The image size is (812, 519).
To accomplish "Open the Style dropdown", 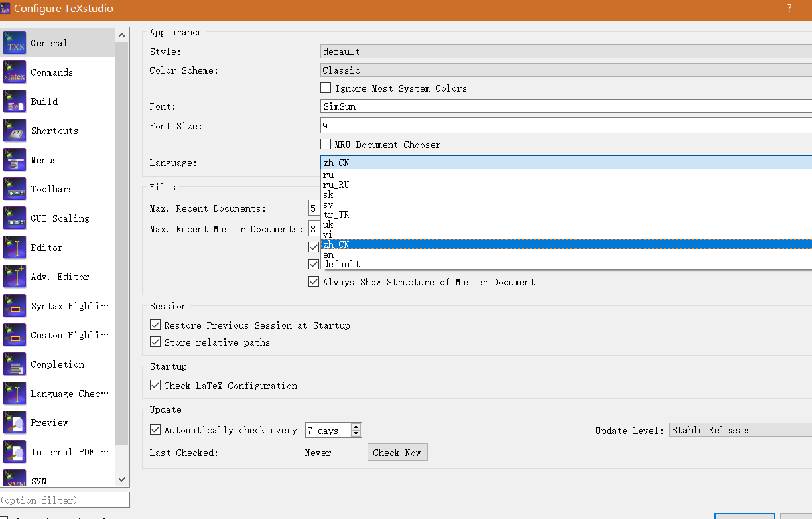I will point(566,52).
